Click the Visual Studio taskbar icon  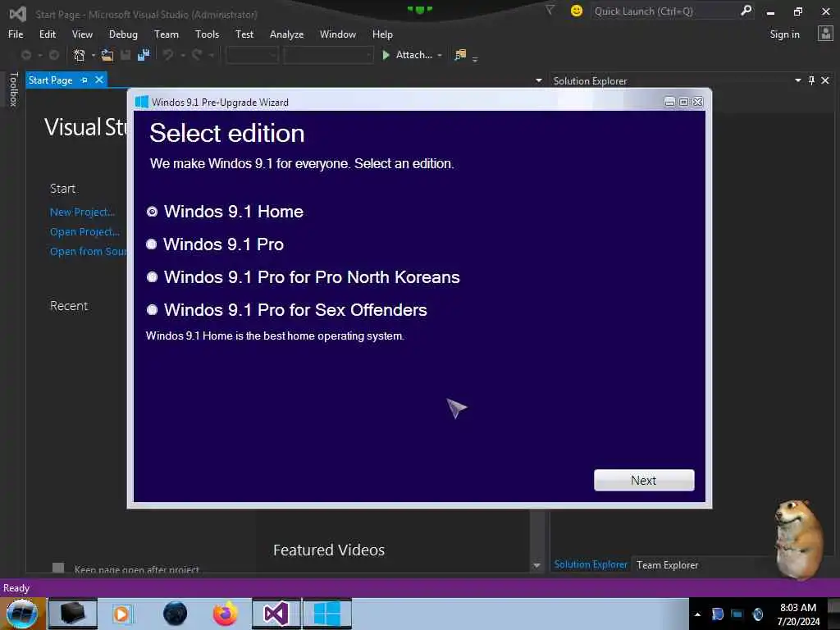click(276, 614)
